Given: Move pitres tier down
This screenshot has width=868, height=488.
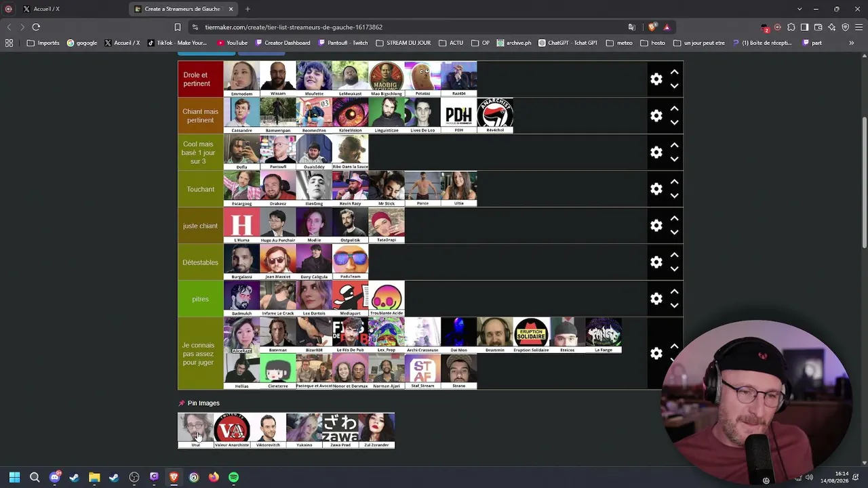Looking at the screenshot, I should [674, 306].
